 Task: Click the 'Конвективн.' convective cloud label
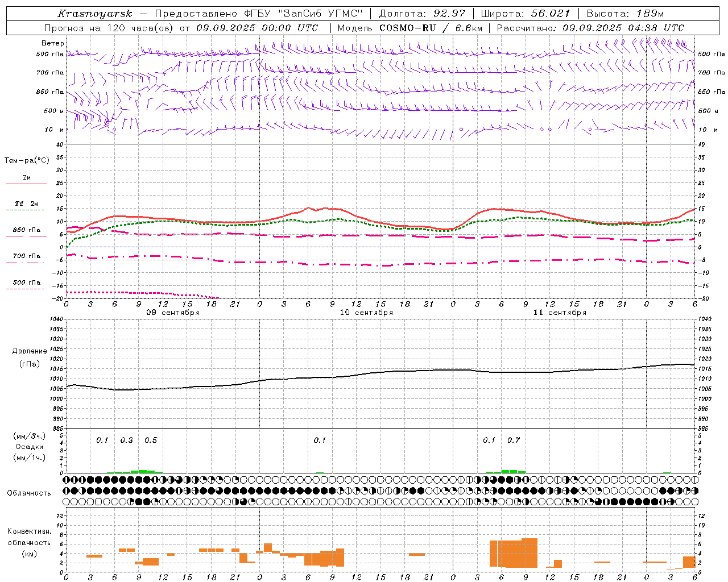(29, 531)
